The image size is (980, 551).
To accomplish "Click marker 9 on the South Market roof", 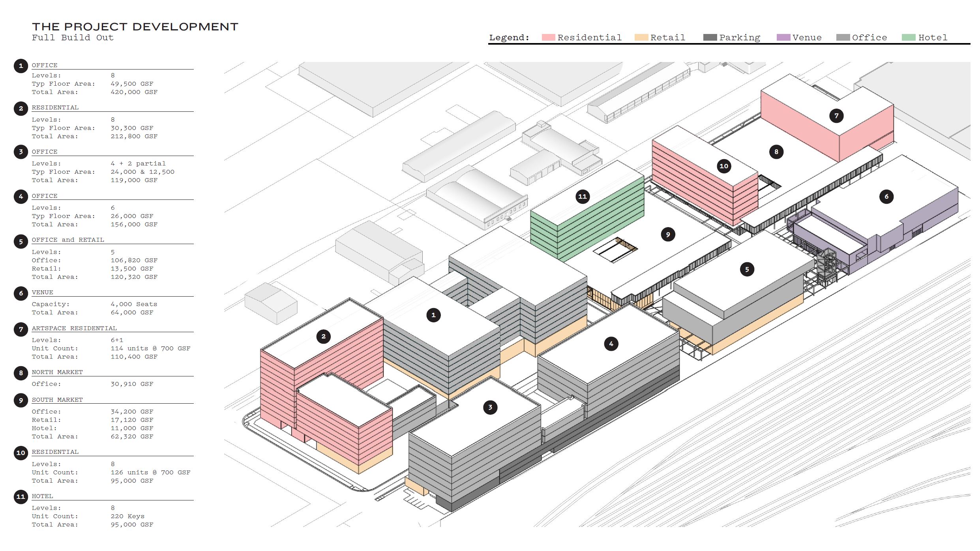I will click(x=668, y=234).
